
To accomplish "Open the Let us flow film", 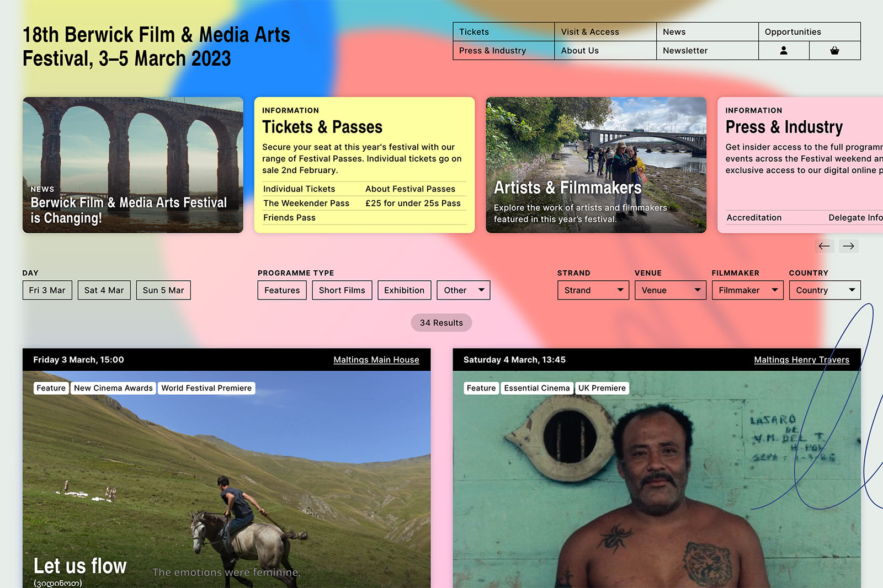I will click(x=80, y=566).
